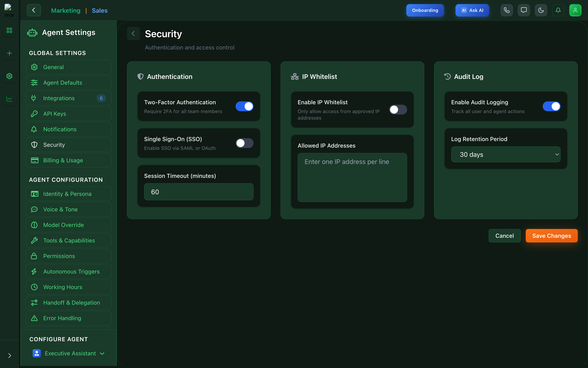Viewport: 588px width, 368px height.
Task: Open the Marketing link in header
Action: pos(66,10)
